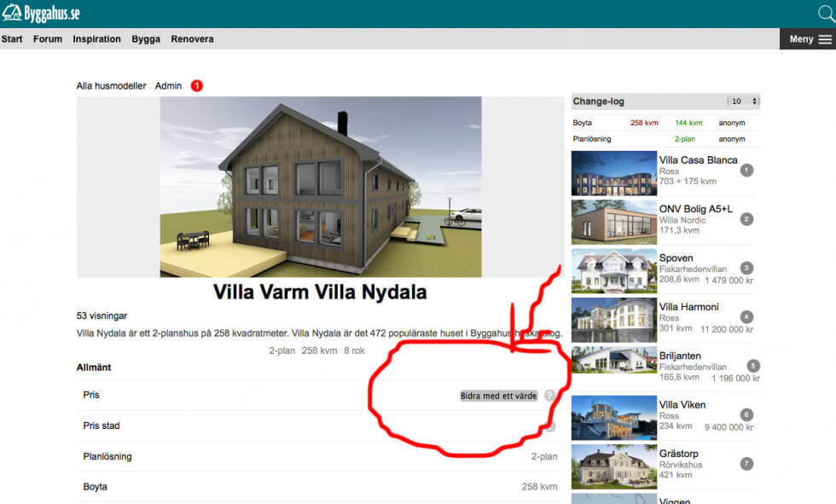Open search via the magnifier icon

(825, 13)
